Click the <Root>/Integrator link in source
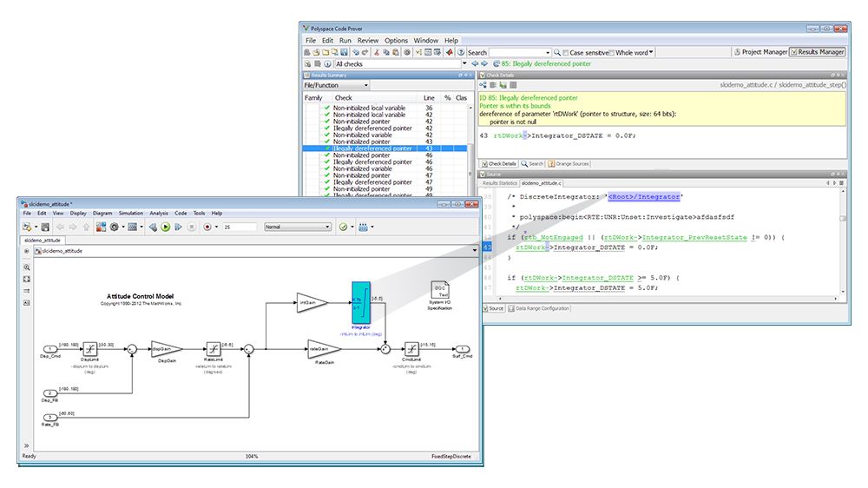868x488 pixels. click(x=644, y=197)
